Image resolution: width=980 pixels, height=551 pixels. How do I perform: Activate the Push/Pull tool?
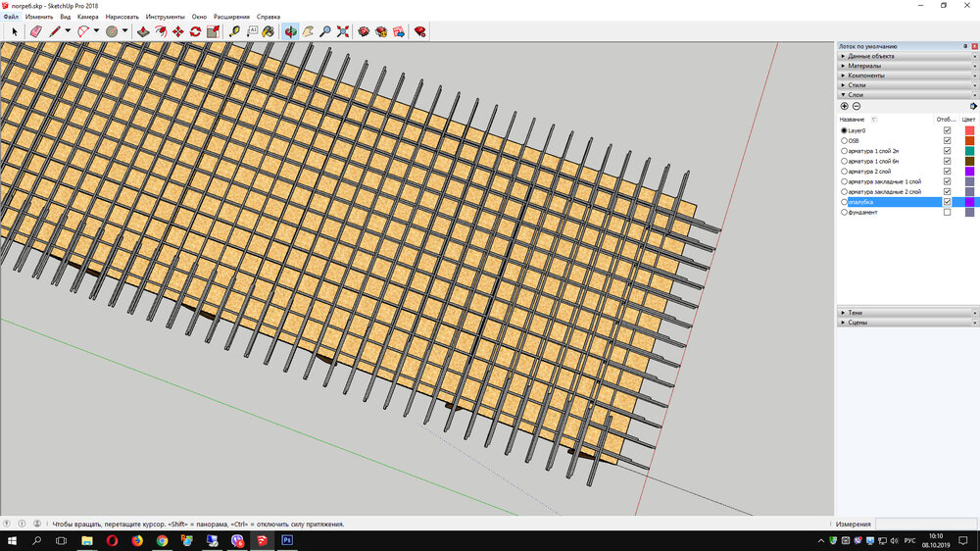click(x=143, y=31)
